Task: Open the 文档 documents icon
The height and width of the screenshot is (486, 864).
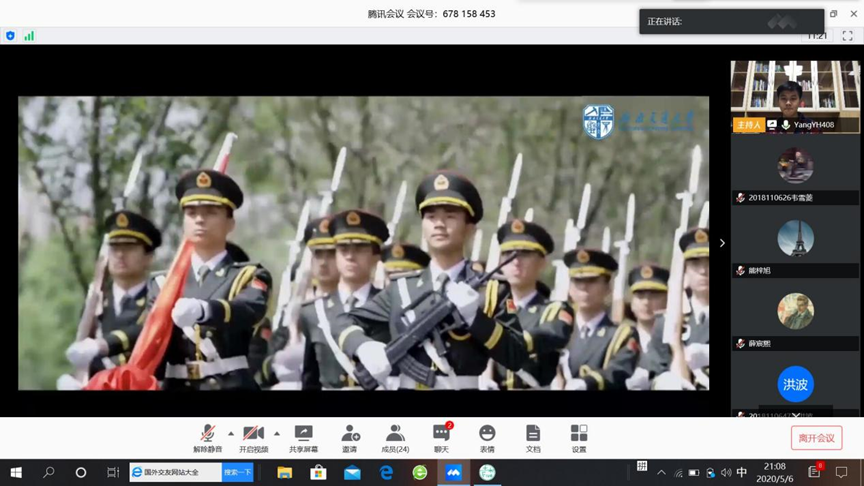Action: click(x=533, y=437)
